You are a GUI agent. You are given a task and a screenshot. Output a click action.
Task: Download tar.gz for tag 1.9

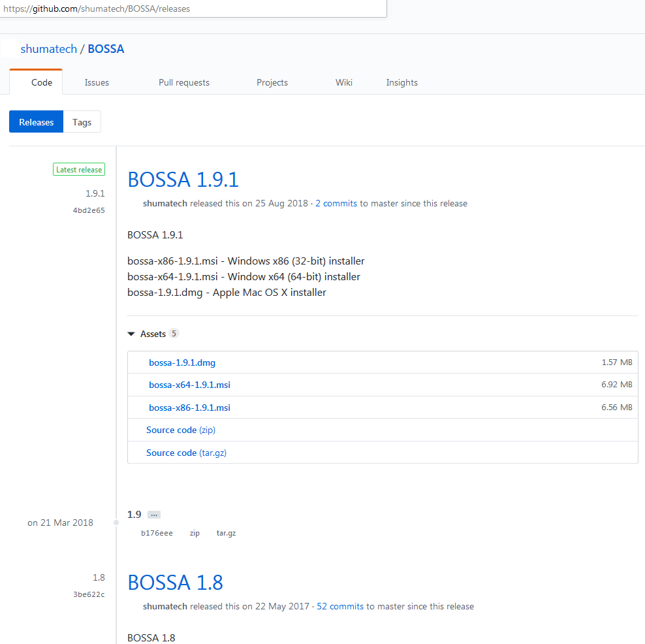point(227,533)
